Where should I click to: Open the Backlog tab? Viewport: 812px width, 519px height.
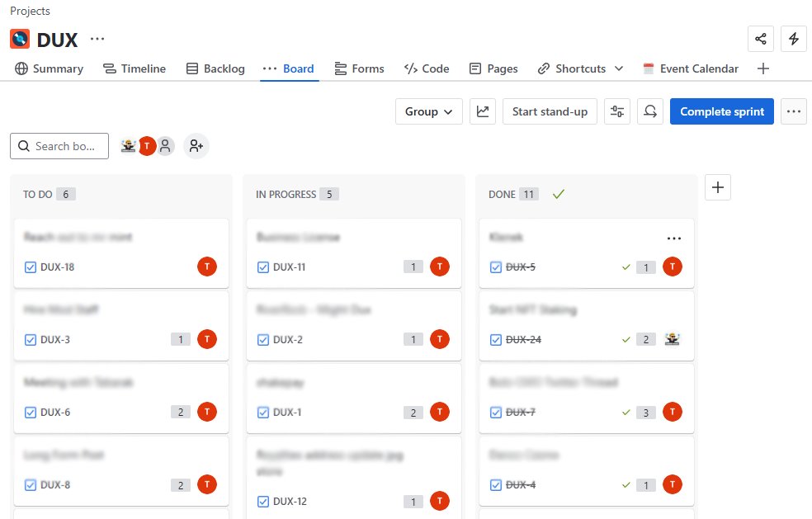[x=215, y=68]
